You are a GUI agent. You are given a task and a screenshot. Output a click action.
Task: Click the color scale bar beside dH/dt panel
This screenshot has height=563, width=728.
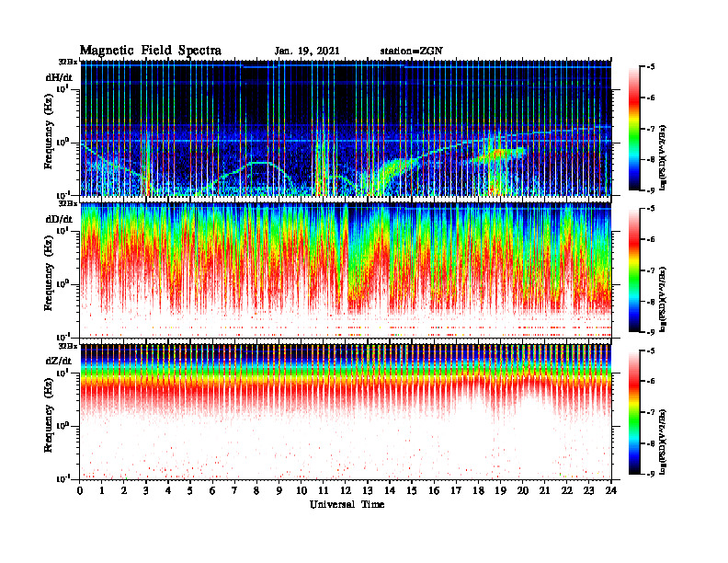point(634,129)
